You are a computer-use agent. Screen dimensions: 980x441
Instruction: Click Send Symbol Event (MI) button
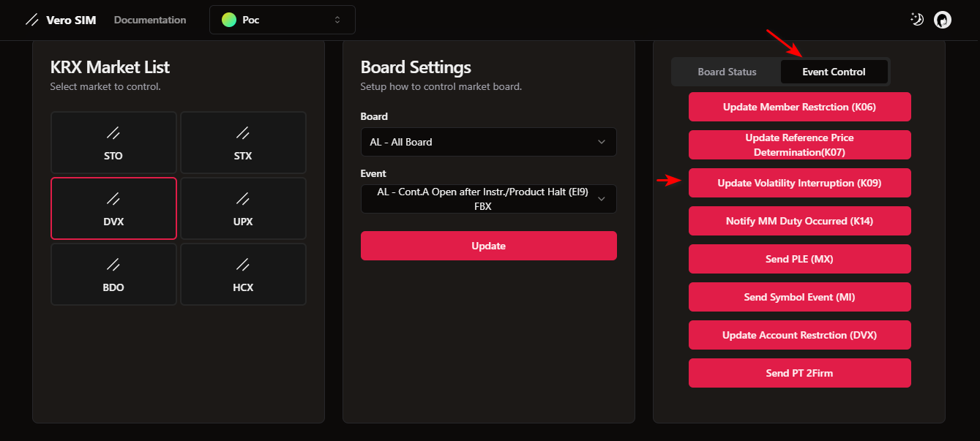(799, 297)
